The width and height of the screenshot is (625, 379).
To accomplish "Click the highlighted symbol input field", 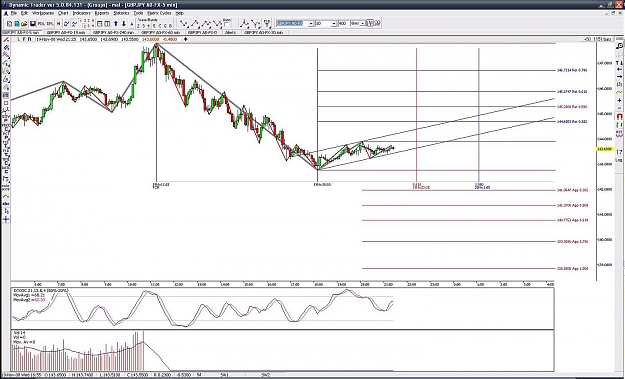I will (x=292, y=24).
